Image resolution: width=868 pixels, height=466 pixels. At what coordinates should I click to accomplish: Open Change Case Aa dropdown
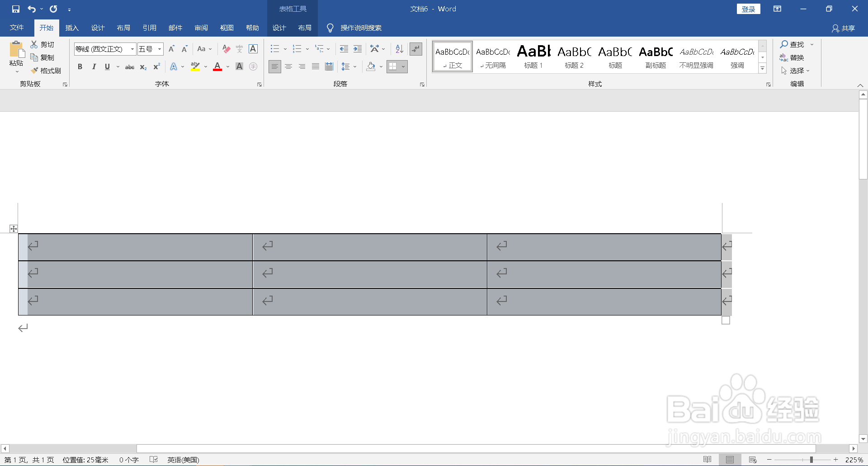205,49
